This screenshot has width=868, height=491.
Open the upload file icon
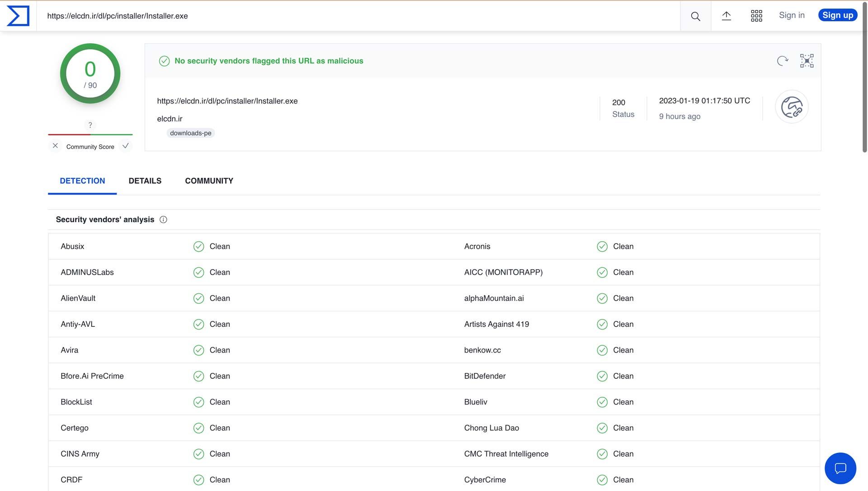tap(726, 16)
